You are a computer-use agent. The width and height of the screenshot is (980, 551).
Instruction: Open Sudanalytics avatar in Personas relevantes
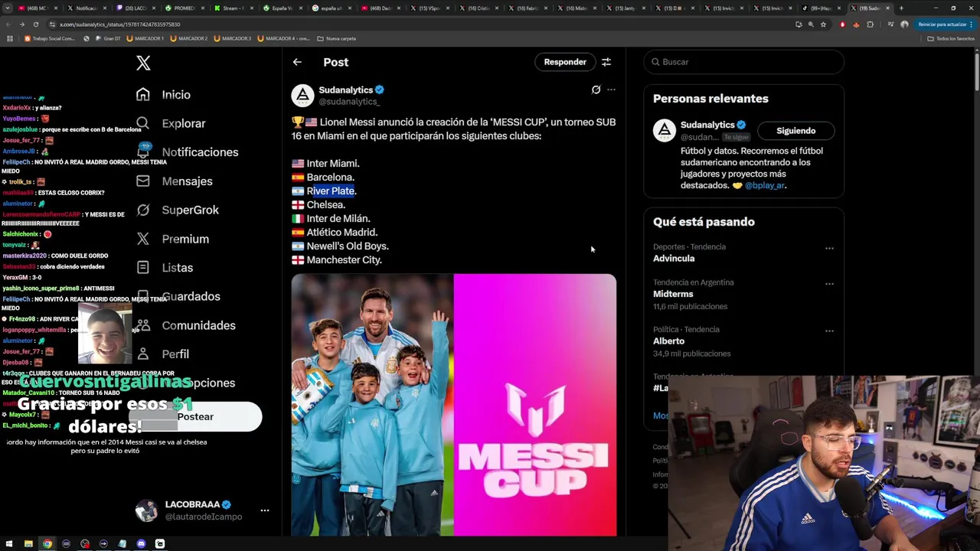(665, 130)
